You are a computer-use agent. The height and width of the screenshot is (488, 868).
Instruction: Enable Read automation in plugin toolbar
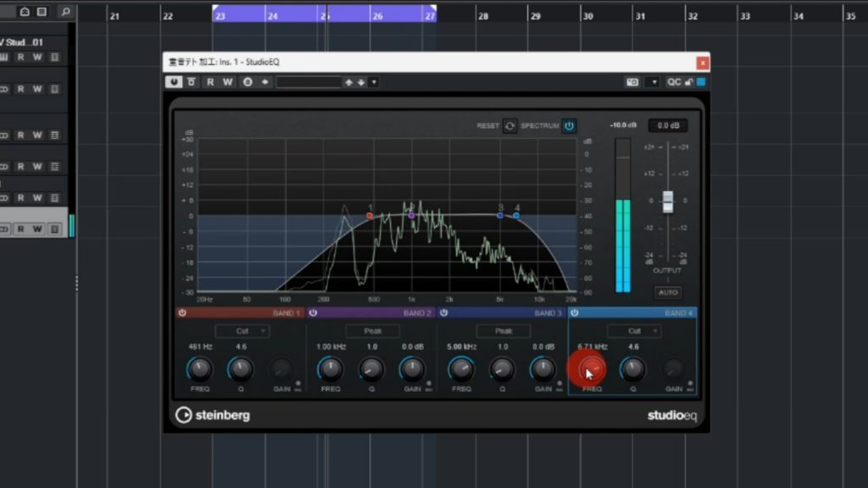(x=210, y=82)
